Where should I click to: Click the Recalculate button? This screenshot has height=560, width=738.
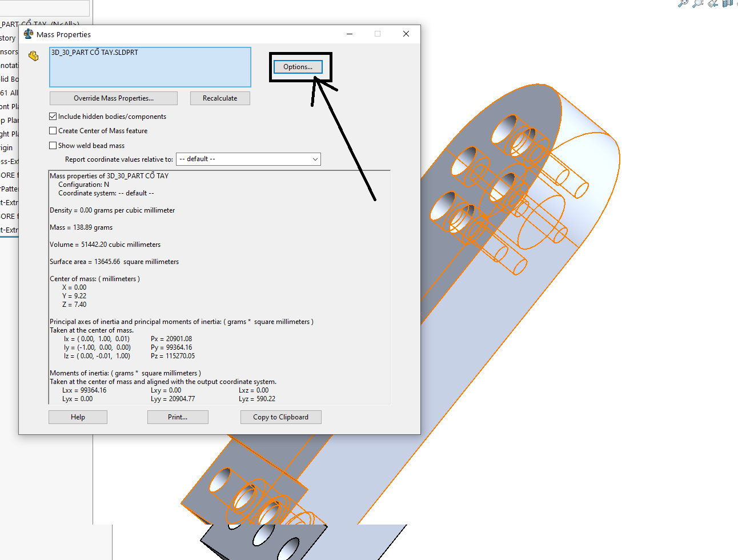point(220,98)
